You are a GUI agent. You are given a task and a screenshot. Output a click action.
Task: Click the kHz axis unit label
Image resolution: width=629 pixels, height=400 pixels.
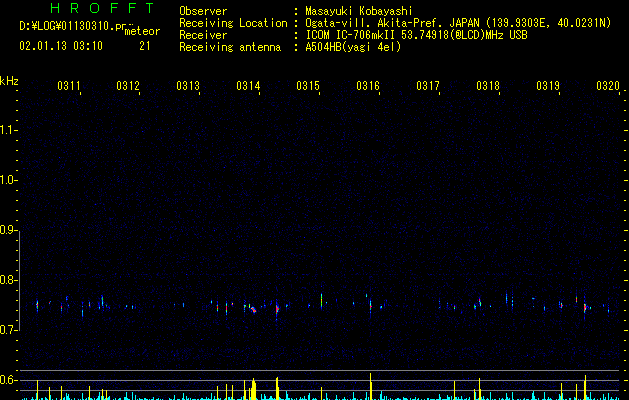tap(9, 81)
